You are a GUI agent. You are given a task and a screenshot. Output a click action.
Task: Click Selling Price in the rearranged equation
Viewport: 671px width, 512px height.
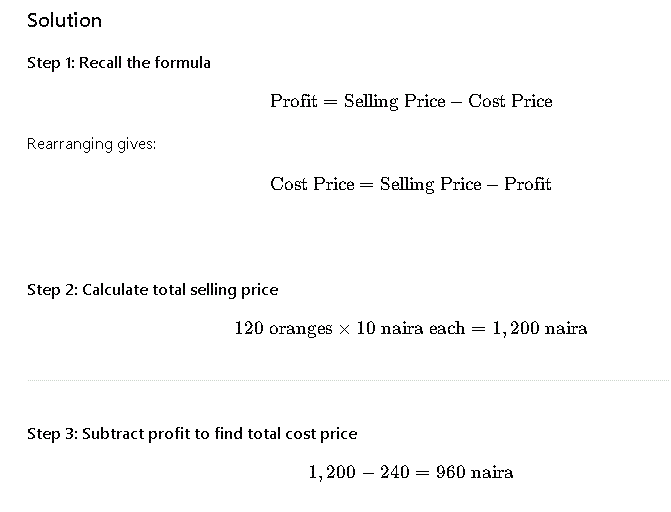click(x=431, y=185)
